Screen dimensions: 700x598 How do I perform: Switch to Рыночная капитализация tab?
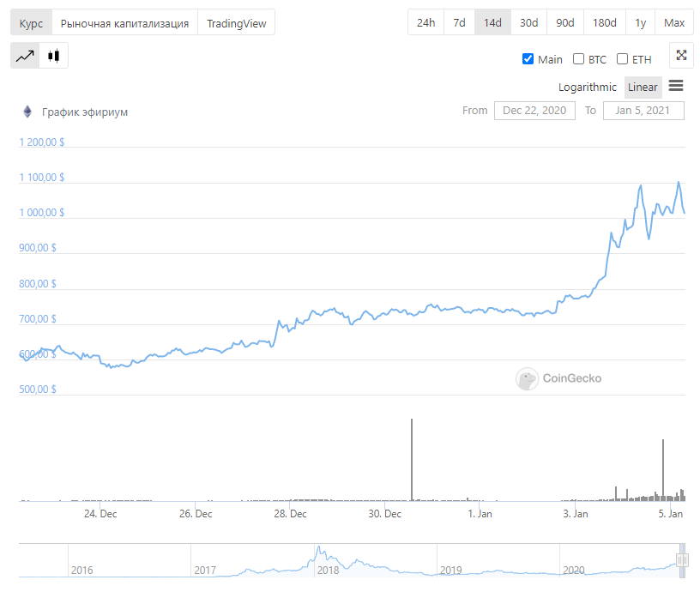pos(124,23)
